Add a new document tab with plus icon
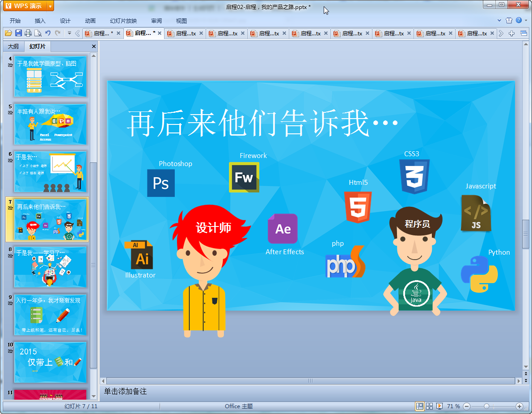The image size is (532, 414). pyautogui.click(x=512, y=34)
